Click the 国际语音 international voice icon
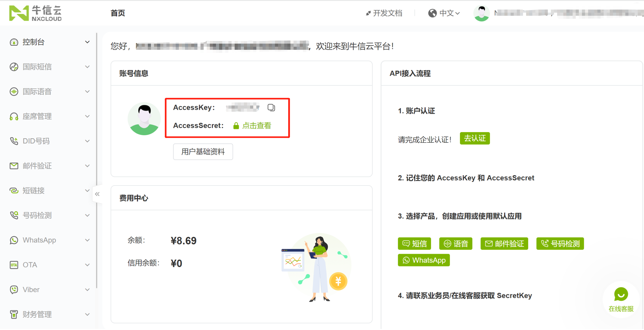Image resolution: width=644 pixels, height=330 pixels. pyautogui.click(x=14, y=91)
